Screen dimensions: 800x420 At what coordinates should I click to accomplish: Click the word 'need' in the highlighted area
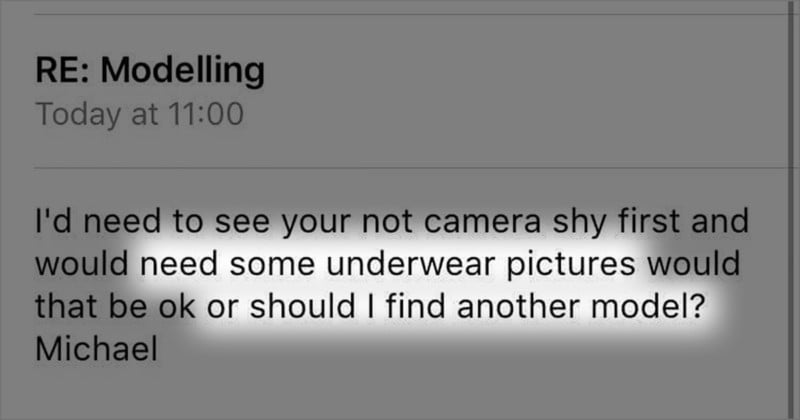pyautogui.click(x=179, y=264)
